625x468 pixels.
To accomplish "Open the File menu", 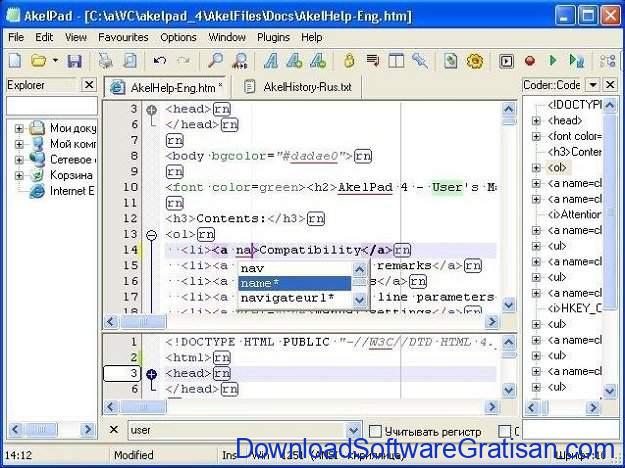I will [16, 37].
